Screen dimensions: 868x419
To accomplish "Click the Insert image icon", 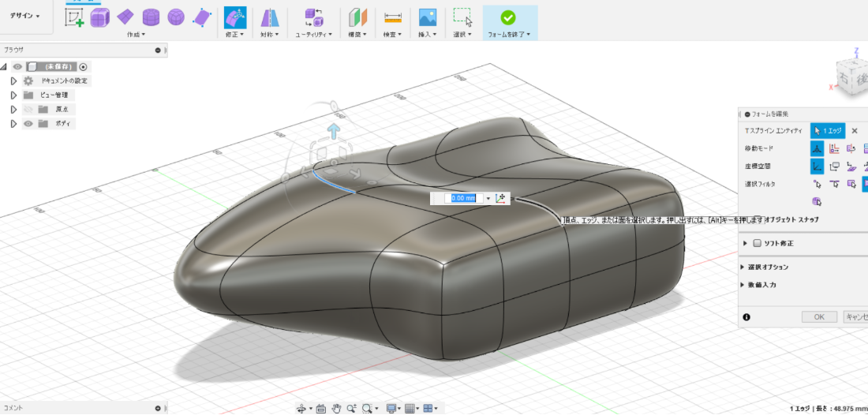I will 428,17.
